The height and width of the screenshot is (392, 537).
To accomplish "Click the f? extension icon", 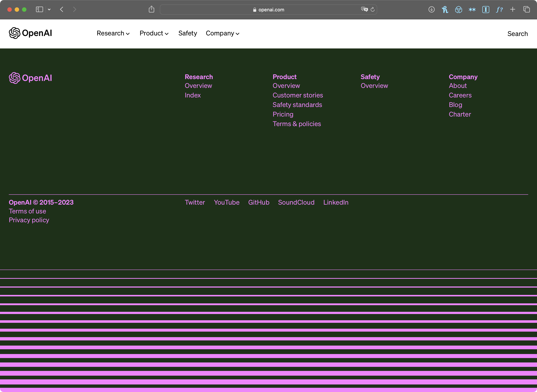I will (x=499, y=10).
